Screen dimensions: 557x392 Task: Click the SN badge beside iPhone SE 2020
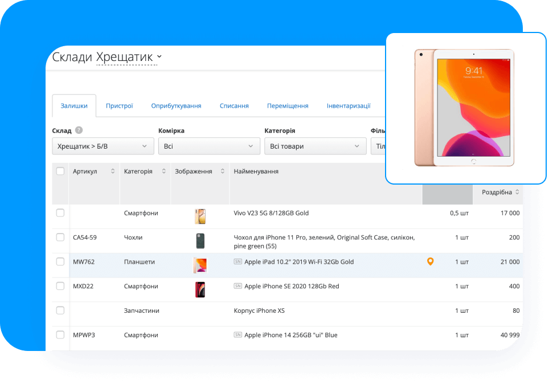[237, 286]
